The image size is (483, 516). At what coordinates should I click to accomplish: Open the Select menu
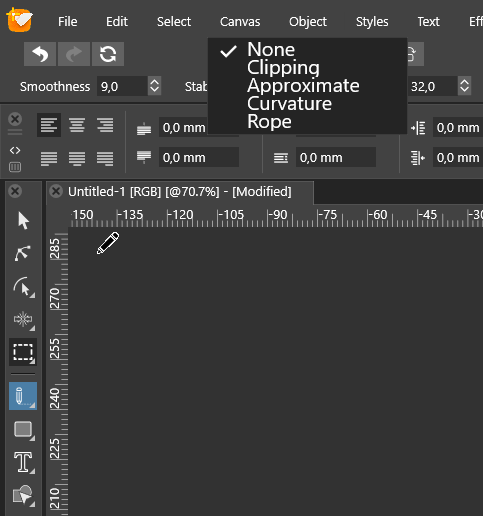pos(174,22)
